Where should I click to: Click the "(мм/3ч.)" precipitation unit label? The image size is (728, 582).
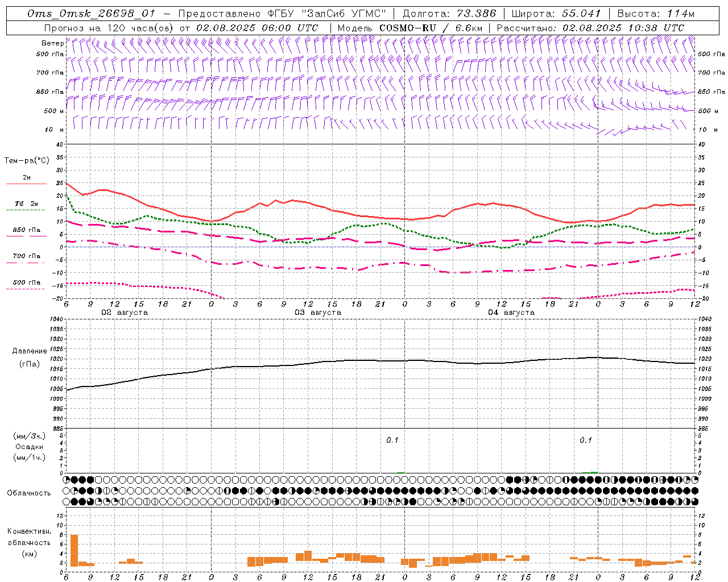click(x=30, y=436)
